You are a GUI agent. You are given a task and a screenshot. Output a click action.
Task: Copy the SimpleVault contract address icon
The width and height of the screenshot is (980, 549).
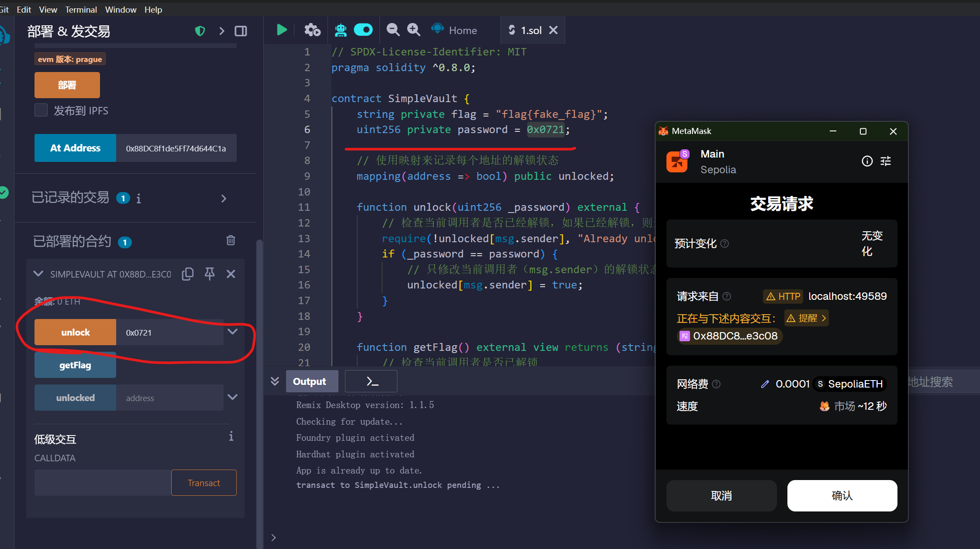(x=188, y=274)
